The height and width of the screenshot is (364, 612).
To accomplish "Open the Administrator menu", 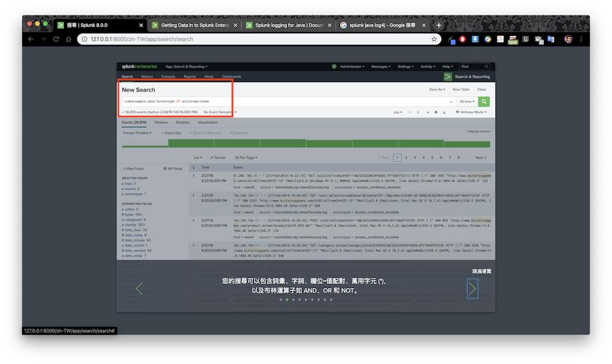I will 352,67.
